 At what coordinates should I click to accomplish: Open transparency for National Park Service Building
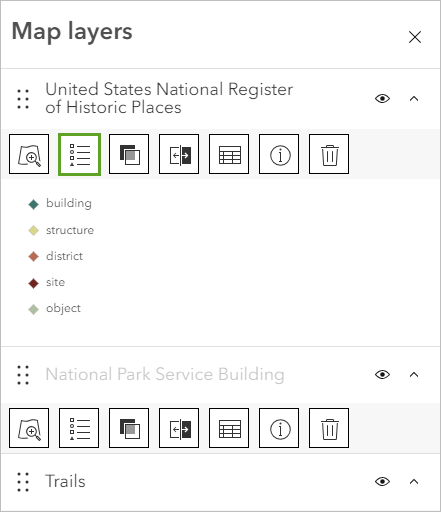click(x=129, y=428)
